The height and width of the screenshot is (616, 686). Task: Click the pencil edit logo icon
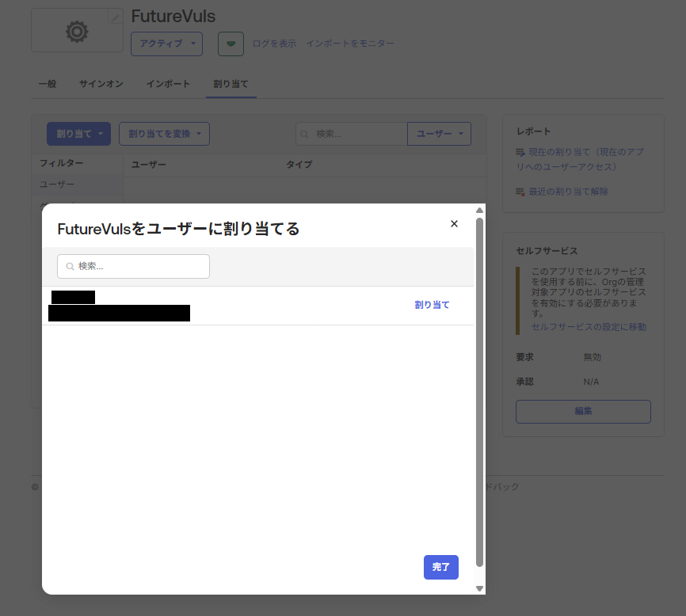coord(116,17)
